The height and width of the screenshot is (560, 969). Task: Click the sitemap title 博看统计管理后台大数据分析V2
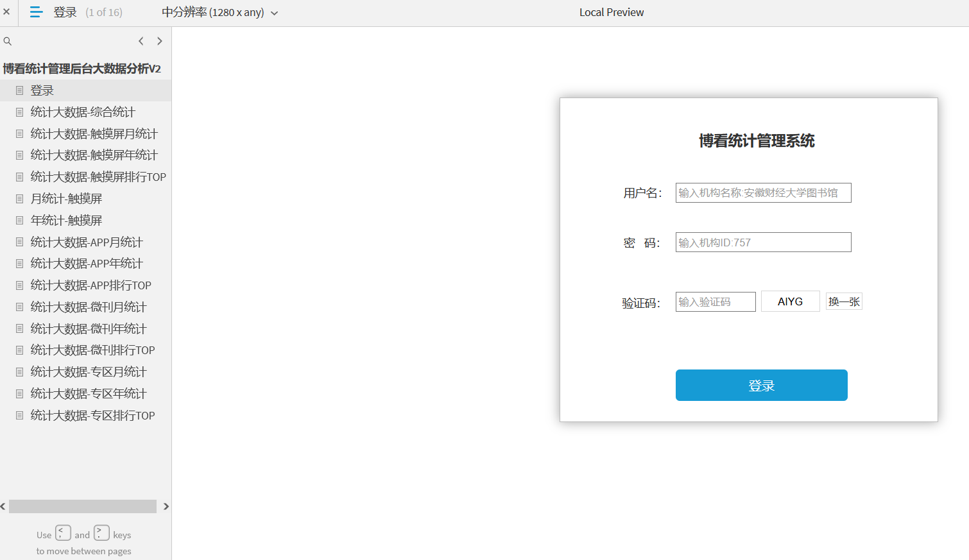coord(82,69)
